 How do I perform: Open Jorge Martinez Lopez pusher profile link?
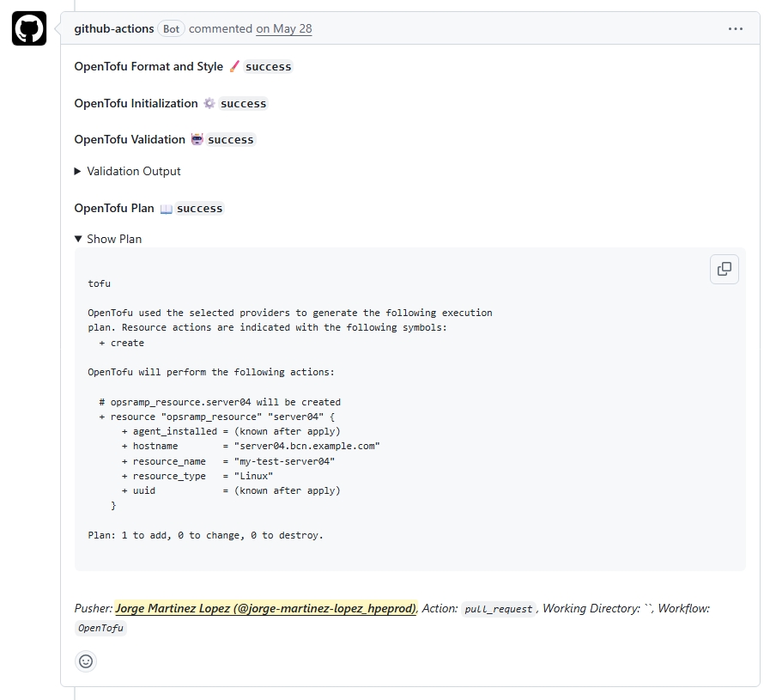pos(265,608)
